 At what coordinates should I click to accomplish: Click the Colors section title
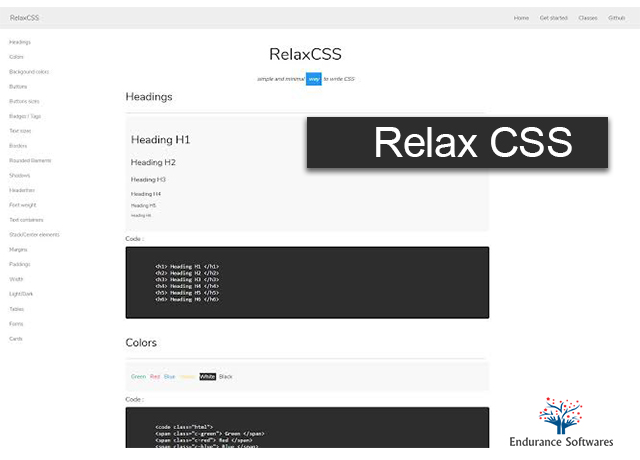click(141, 342)
